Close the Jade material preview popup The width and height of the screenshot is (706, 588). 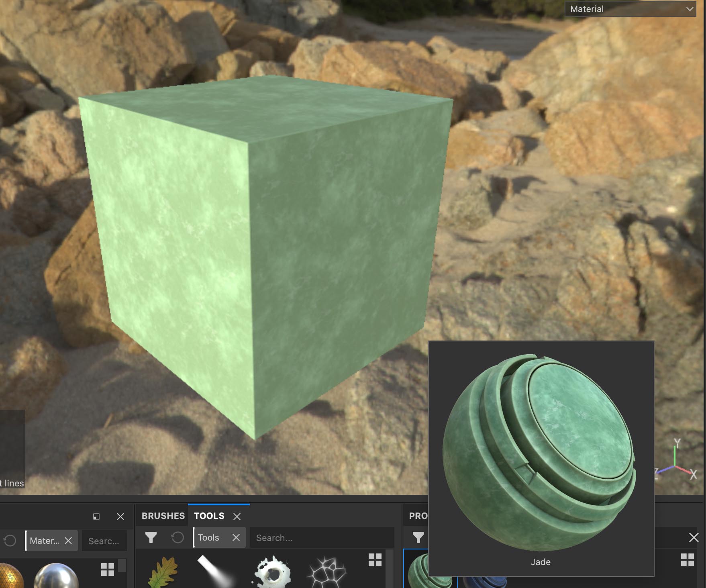point(694,537)
